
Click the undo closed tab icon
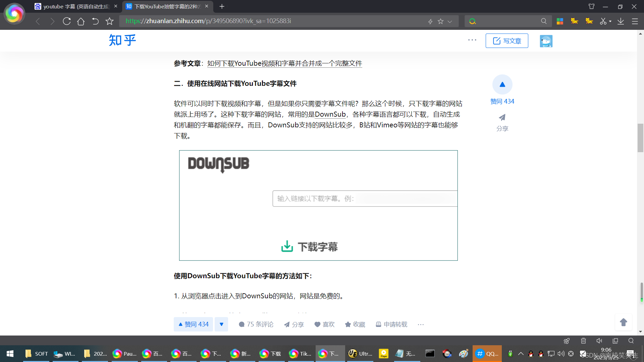pos(95,21)
